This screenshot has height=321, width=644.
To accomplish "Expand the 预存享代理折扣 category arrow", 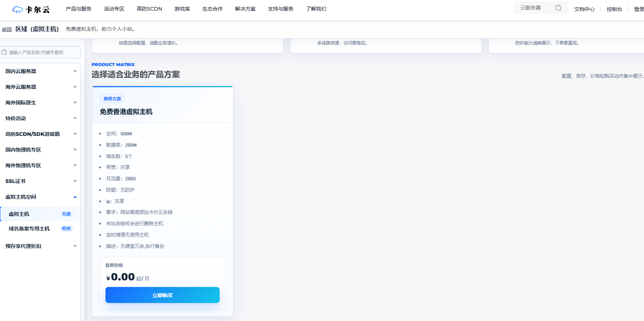I will (75, 246).
